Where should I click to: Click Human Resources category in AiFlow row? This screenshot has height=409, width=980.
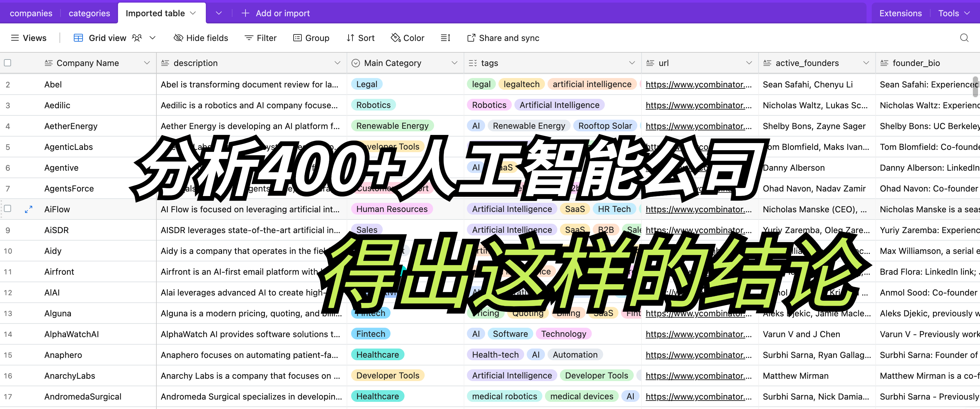392,209
